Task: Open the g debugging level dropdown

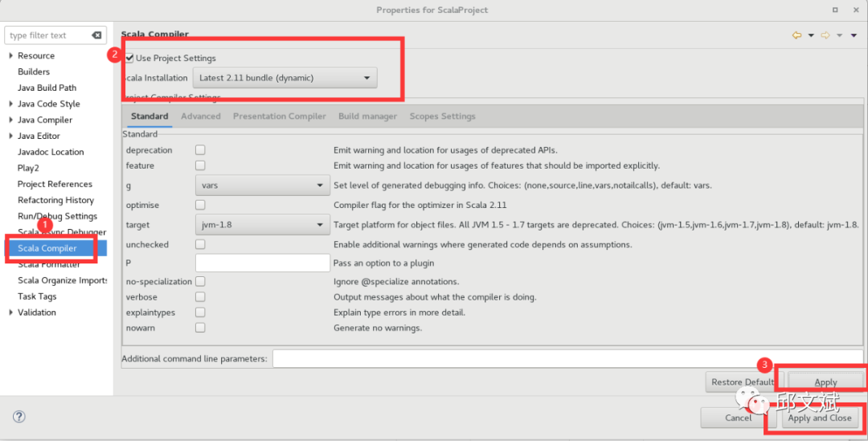Action: click(262, 186)
